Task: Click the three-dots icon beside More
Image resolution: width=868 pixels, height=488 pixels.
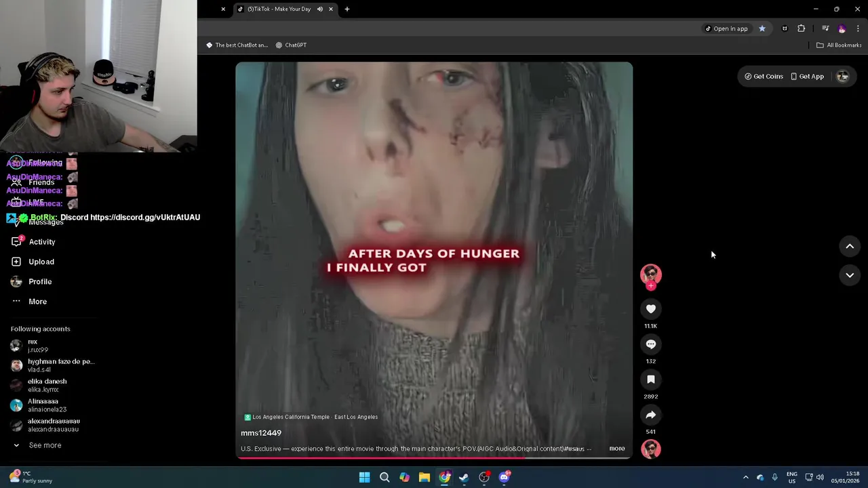Action: (x=16, y=301)
